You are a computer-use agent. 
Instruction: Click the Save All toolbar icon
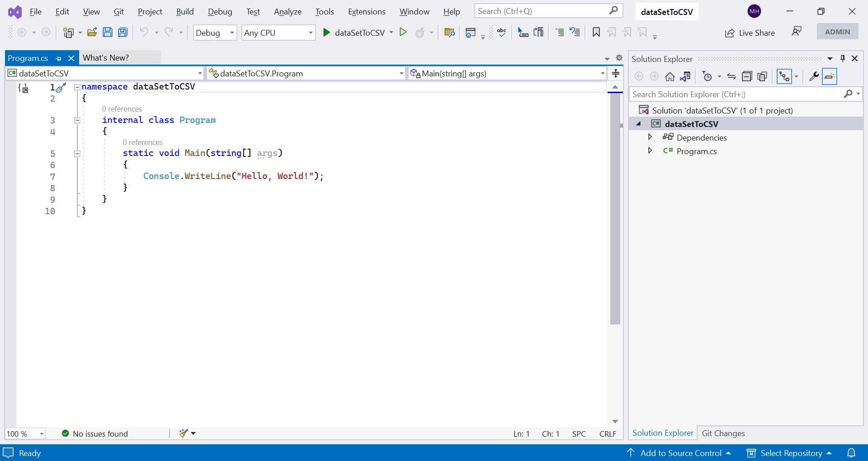click(x=123, y=32)
